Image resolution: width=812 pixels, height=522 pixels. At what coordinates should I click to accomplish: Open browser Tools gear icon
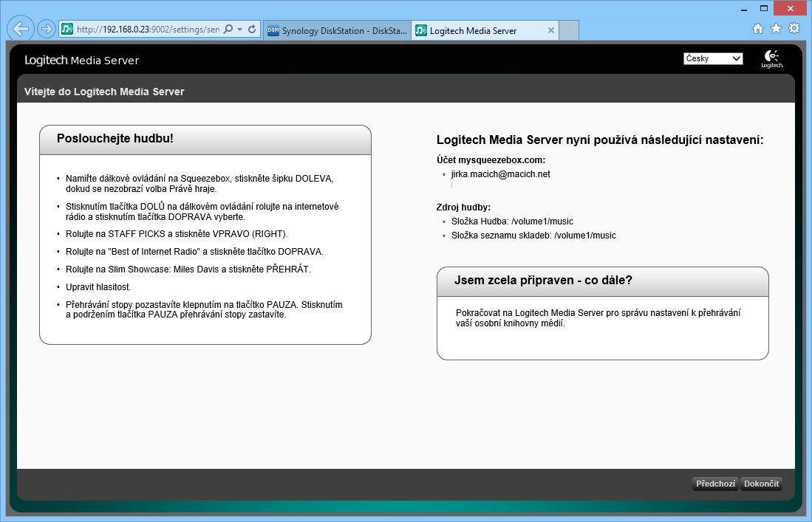click(x=794, y=29)
